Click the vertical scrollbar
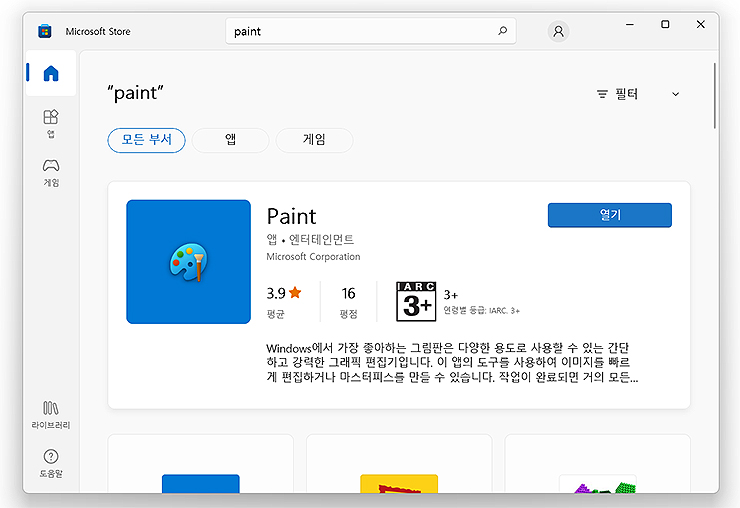This screenshot has width=740, height=508. coord(715,96)
